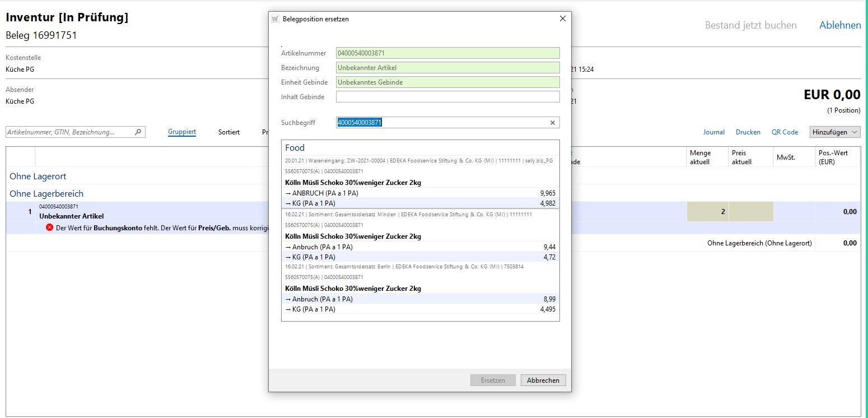Click the Drucken link

pyautogui.click(x=748, y=132)
